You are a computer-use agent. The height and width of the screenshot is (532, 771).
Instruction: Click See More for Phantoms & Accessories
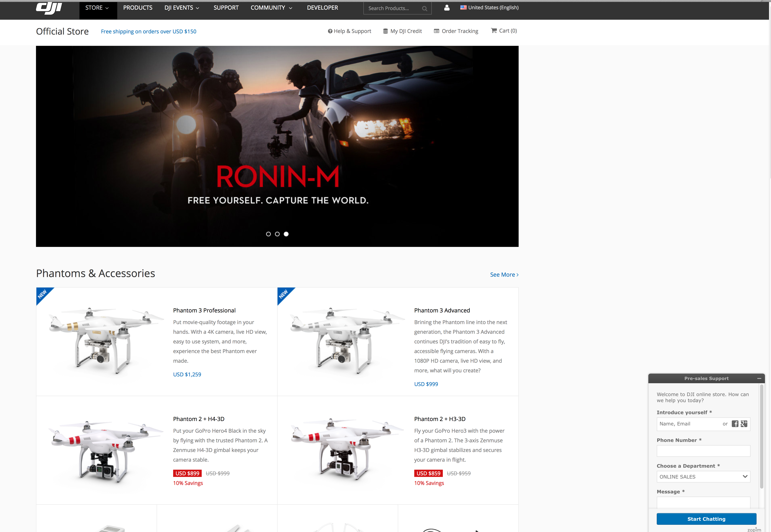click(504, 275)
